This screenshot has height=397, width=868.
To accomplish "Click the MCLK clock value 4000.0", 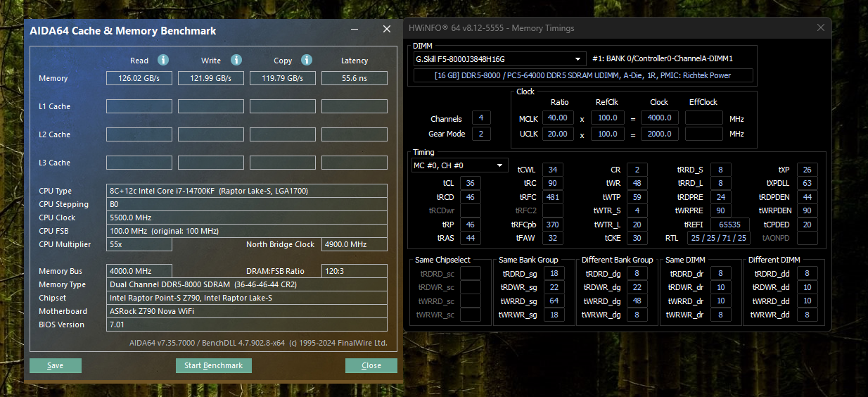I will tap(659, 118).
